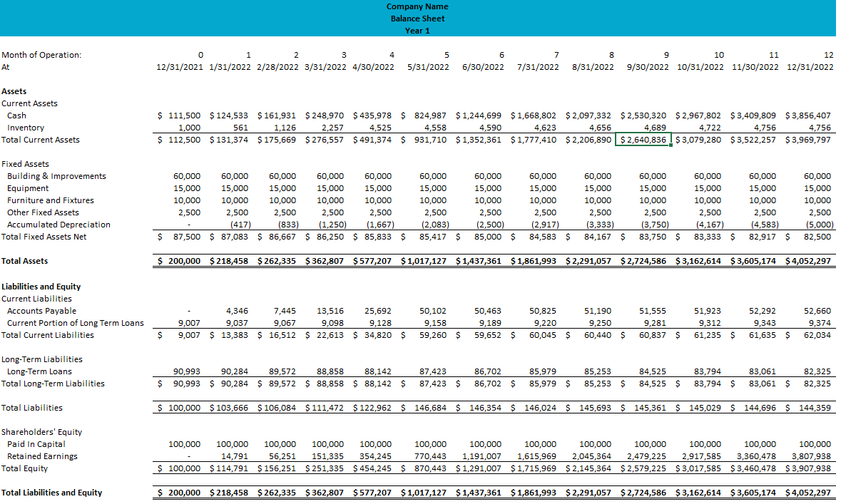This screenshot has height=504, width=841.
Task: Select Total Fixed Assets Net 85,000
Action: tap(487, 237)
